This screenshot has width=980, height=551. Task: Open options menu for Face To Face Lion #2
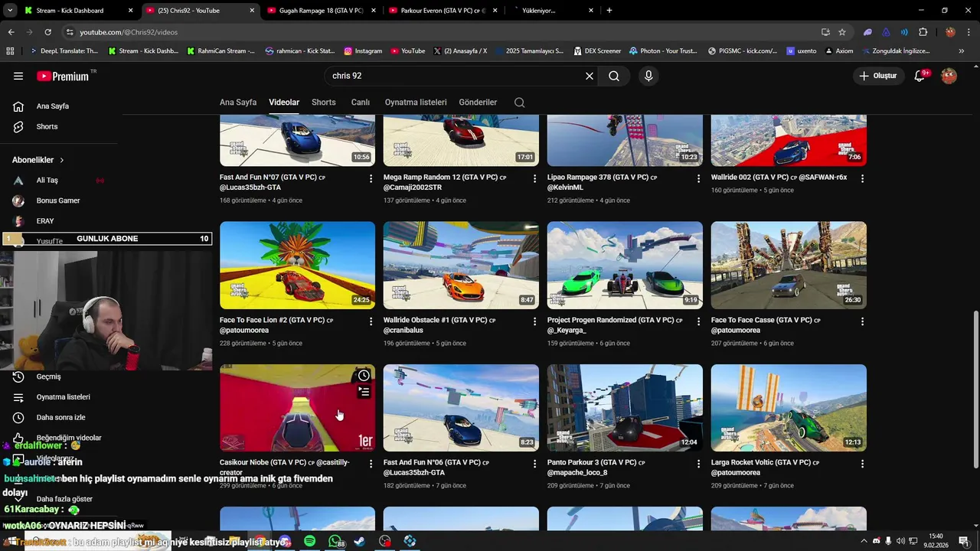coord(371,321)
